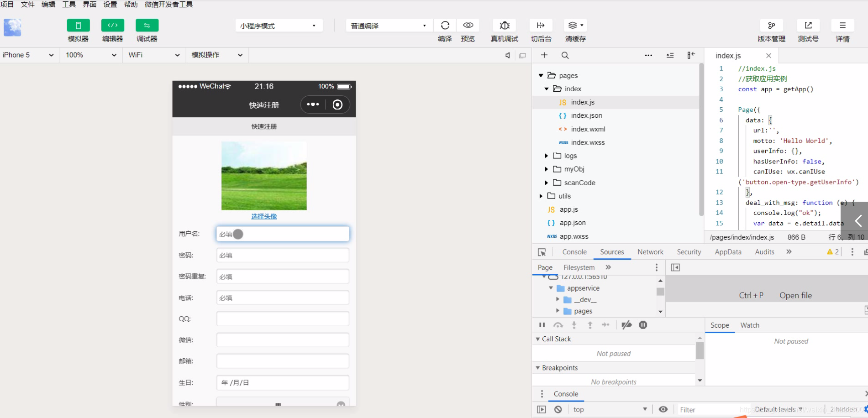This screenshot has width=868, height=418.
Task: Click the inspect element icon
Action: (x=542, y=252)
